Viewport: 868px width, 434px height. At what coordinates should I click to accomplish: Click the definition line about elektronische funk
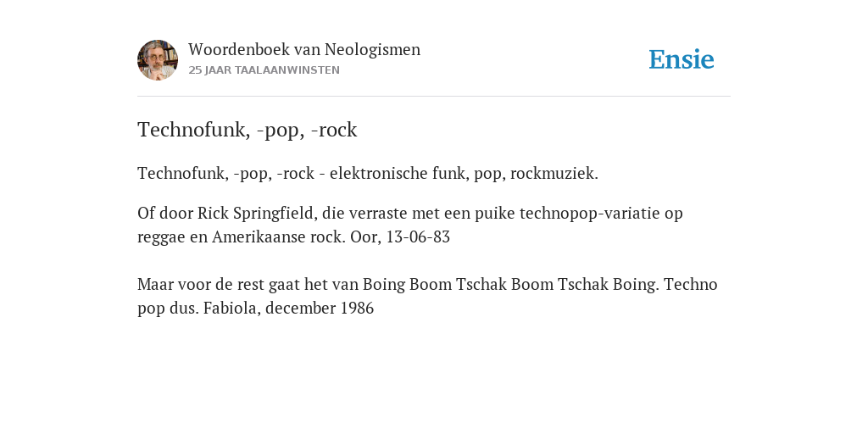pos(368,174)
